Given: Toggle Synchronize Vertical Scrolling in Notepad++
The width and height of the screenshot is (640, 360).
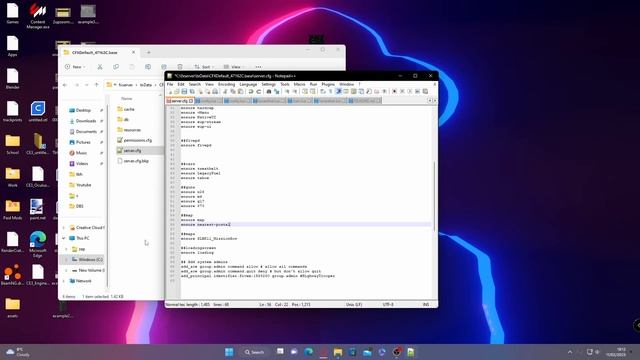Looking at the screenshot, I should [x=304, y=91].
